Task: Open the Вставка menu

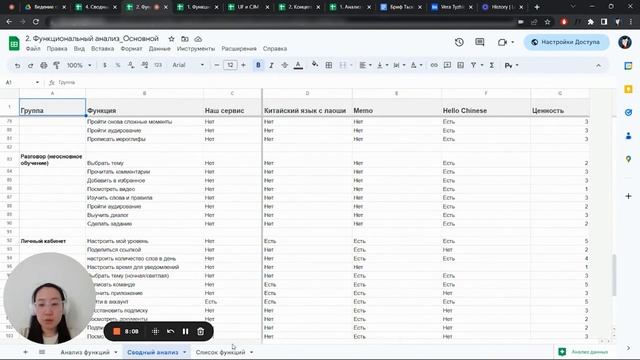Action: coord(102,49)
